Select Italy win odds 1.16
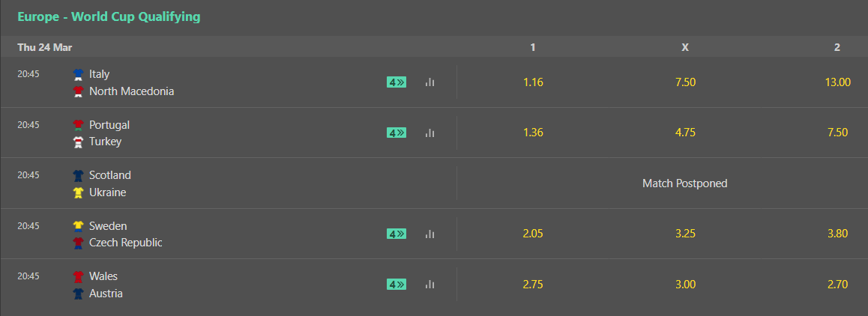868x316 pixels. pos(533,82)
